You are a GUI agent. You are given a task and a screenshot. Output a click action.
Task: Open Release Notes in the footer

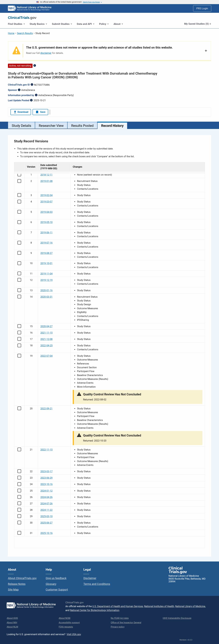pos(16,584)
